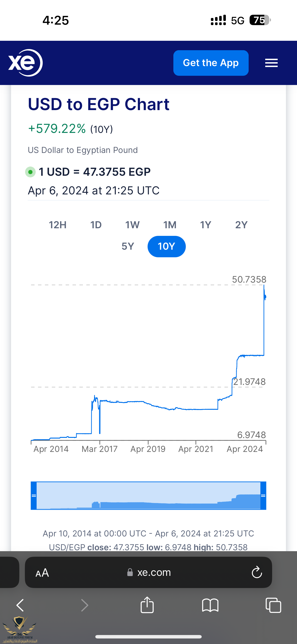The width and height of the screenshot is (297, 644).
Task: Open the hamburger menu
Action: click(x=271, y=63)
